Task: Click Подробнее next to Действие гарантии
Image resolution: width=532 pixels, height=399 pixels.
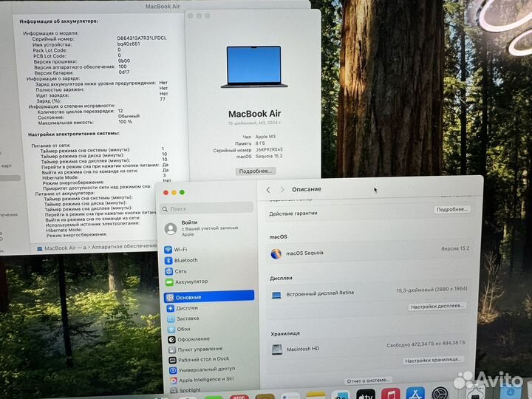Action: click(x=451, y=210)
